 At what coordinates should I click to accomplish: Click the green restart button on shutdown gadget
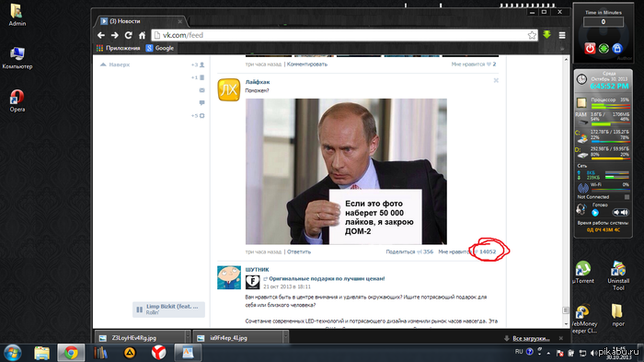[x=604, y=49]
